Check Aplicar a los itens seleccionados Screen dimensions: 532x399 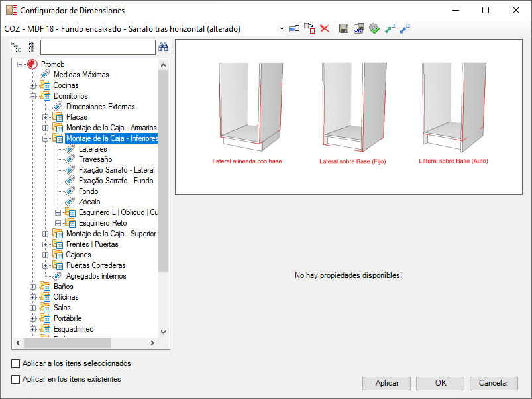[16, 363]
